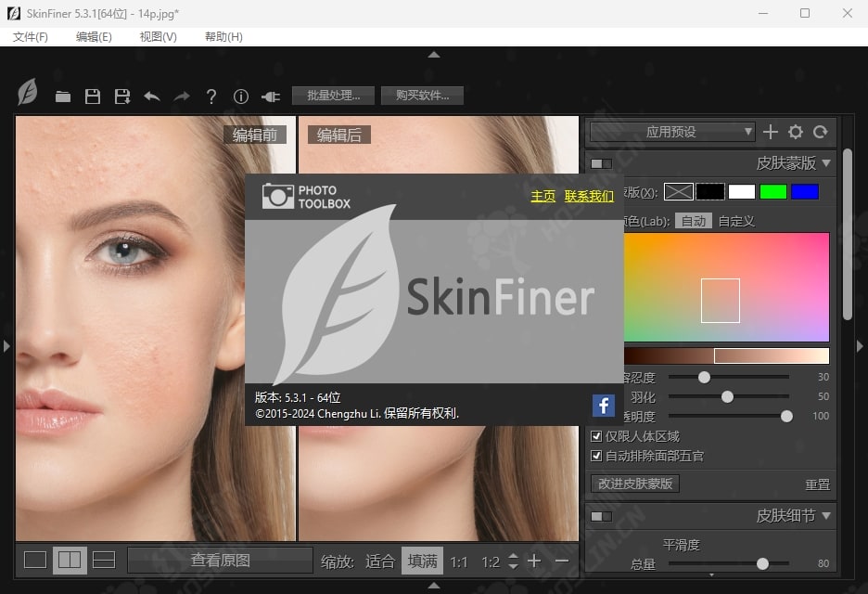Zoom out with the minus icon
The image size is (868, 594).
point(562,561)
